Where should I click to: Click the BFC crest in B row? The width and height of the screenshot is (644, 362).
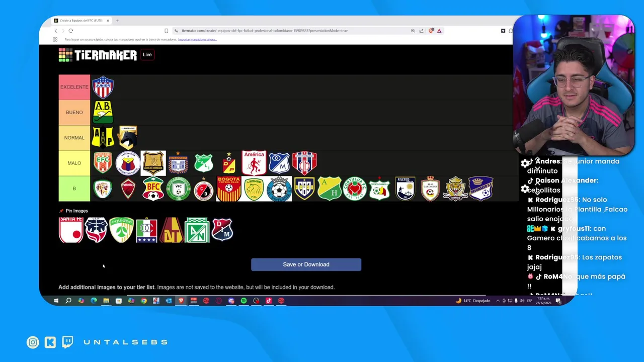point(153,189)
